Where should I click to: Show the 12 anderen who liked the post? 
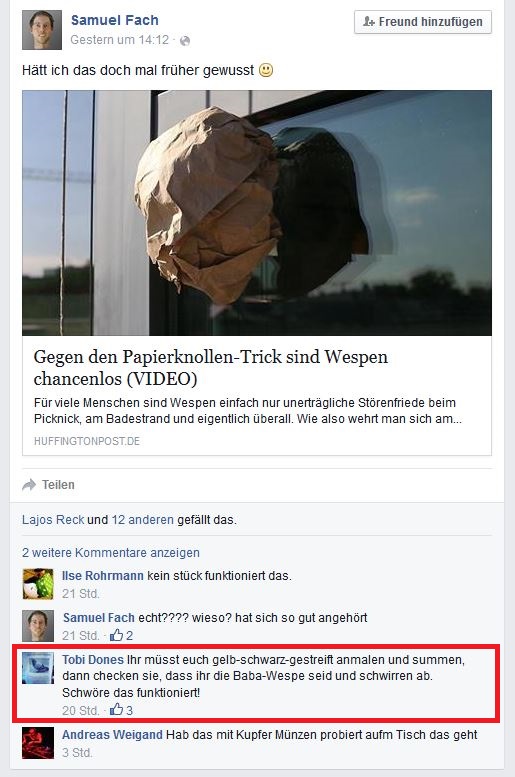click(143, 520)
